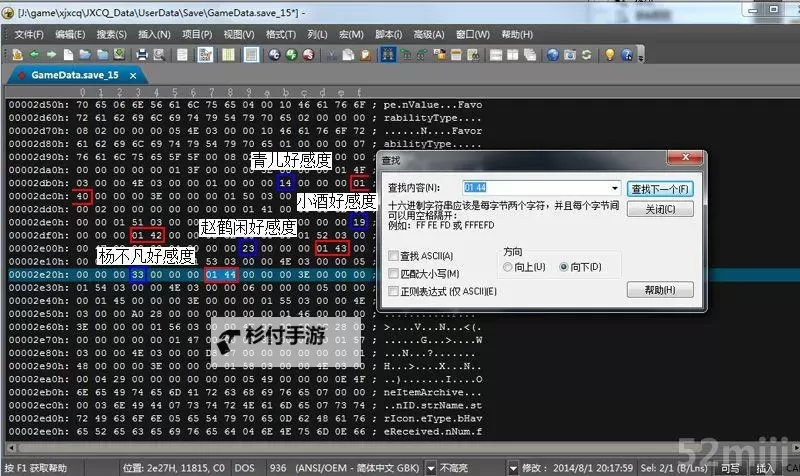Enable the 查找 ASCII(A) checkbox

coord(395,256)
